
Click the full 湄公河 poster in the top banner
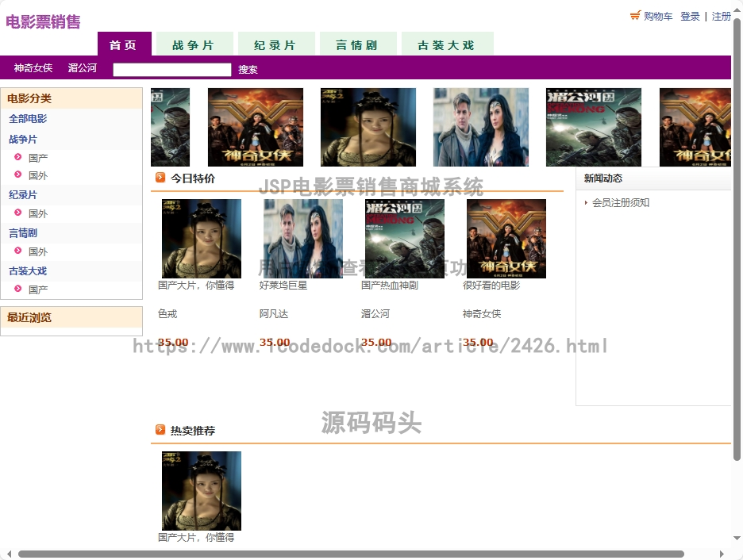point(594,128)
